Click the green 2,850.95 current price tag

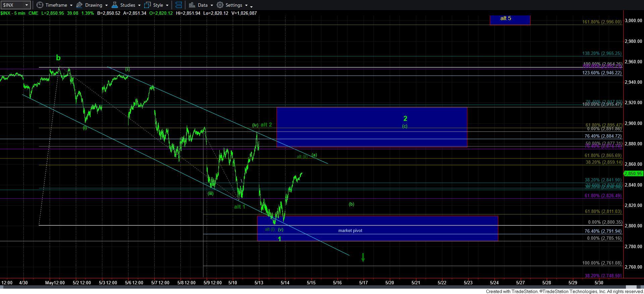click(x=633, y=173)
